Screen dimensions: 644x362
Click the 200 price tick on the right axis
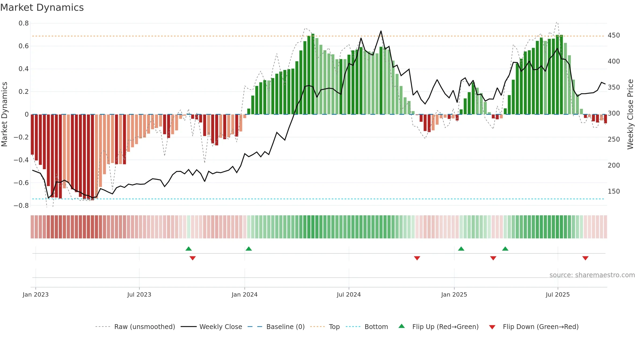pos(614,165)
